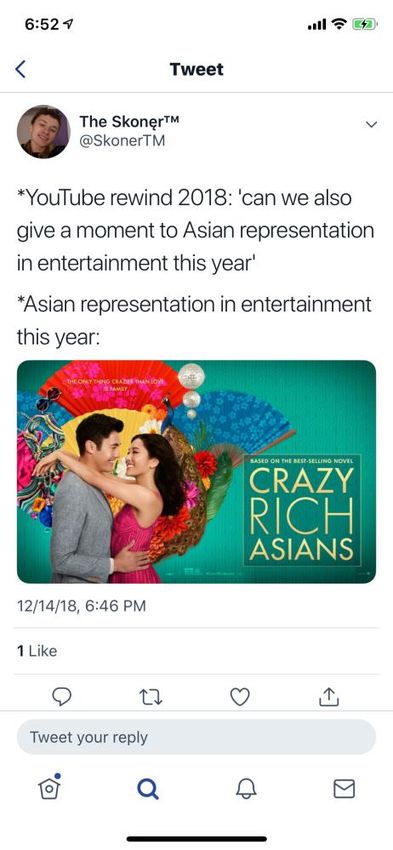
Task: Open The Skoner profile picture
Action: pos(43,132)
